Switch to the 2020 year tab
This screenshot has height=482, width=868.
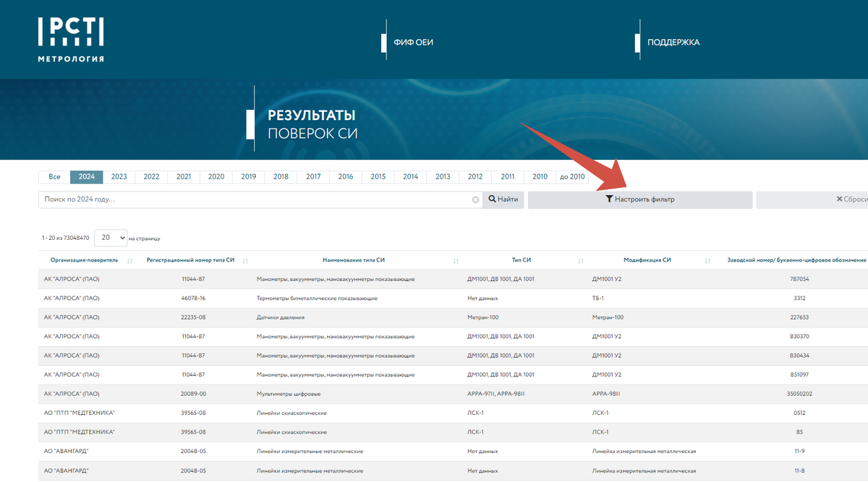click(216, 177)
